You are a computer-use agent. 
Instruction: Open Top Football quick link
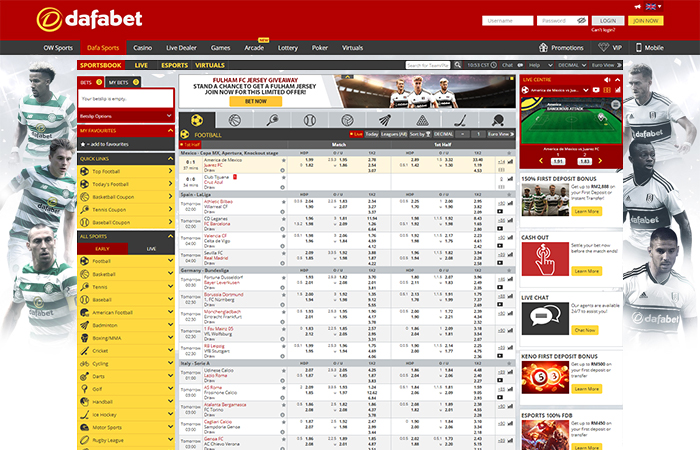126,171
